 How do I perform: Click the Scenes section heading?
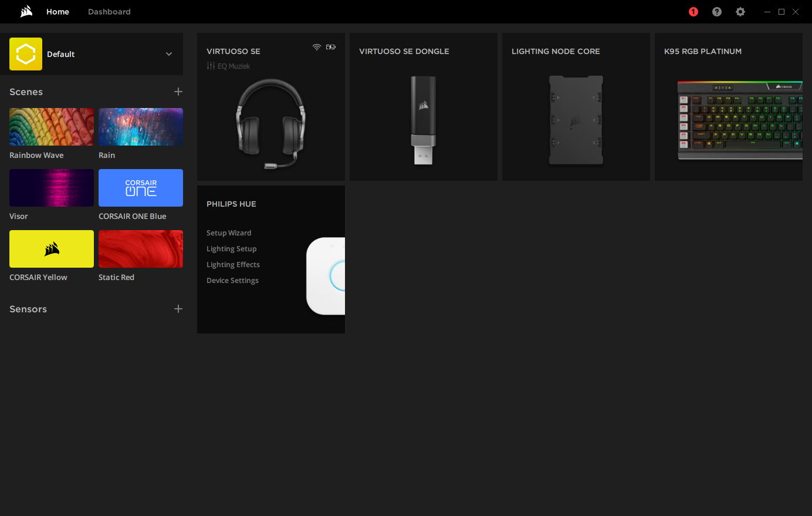point(26,92)
